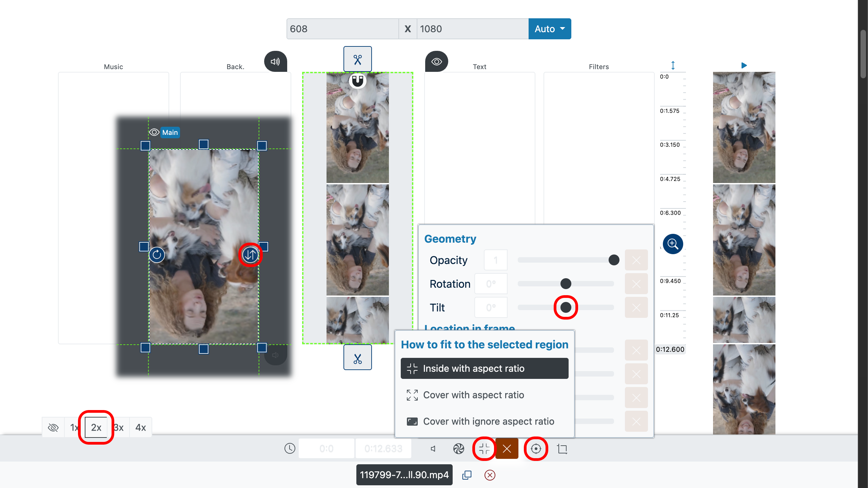Click the rotate icon on video preview
Image resolution: width=868 pixels, height=488 pixels.
pyautogui.click(x=157, y=255)
